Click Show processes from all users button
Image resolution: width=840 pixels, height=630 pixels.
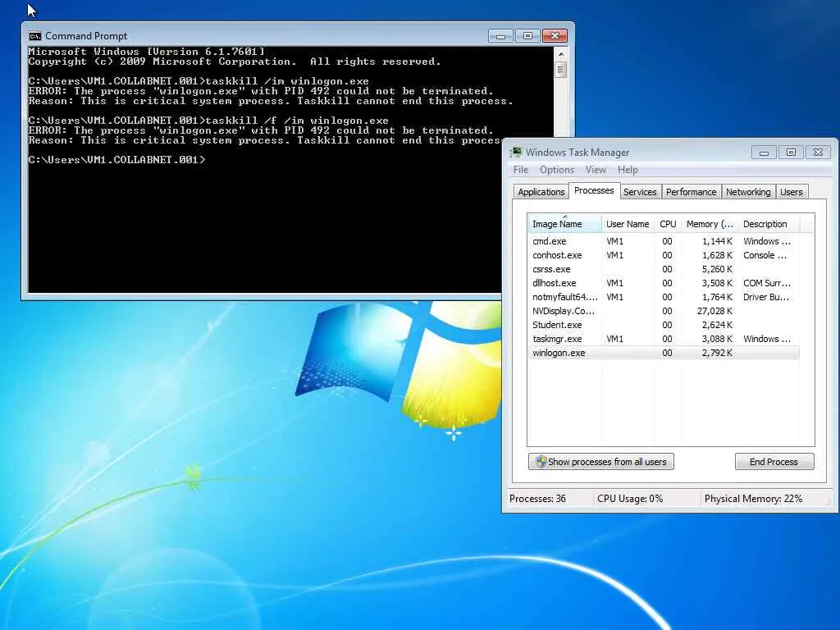tap(601, 462)
